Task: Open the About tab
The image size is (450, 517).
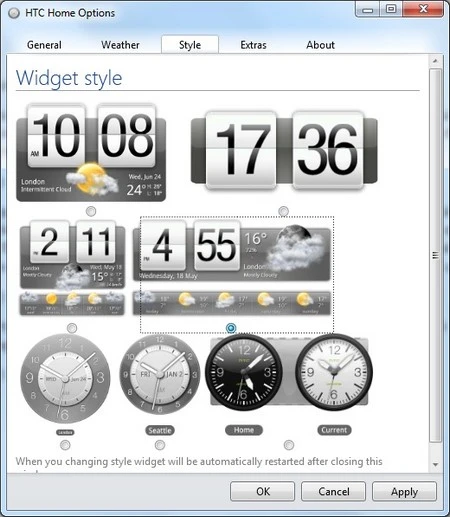Action: click(x=320, y=45)
